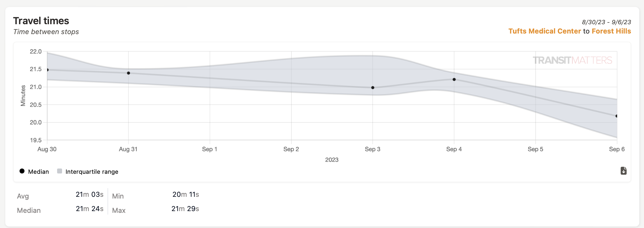This screenshot has height=228, width=644.
Task: Click the Forest Hills station link
Action: 611,31
